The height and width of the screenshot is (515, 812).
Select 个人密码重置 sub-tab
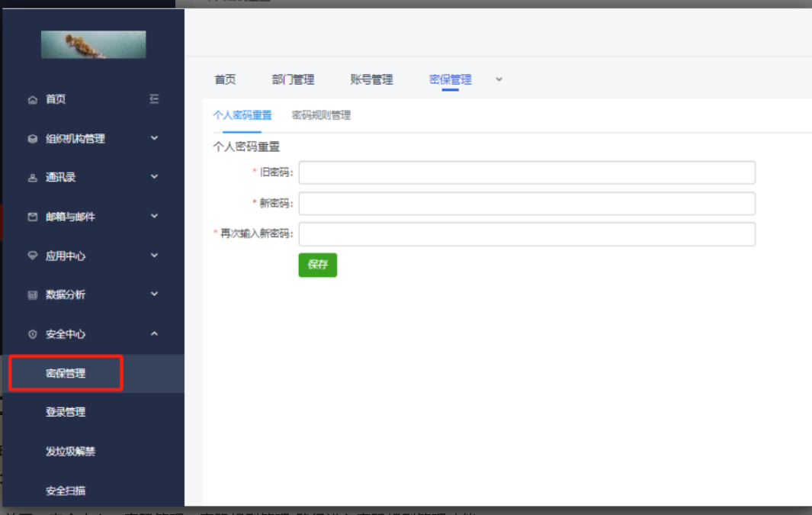click(x=242, y=115)
